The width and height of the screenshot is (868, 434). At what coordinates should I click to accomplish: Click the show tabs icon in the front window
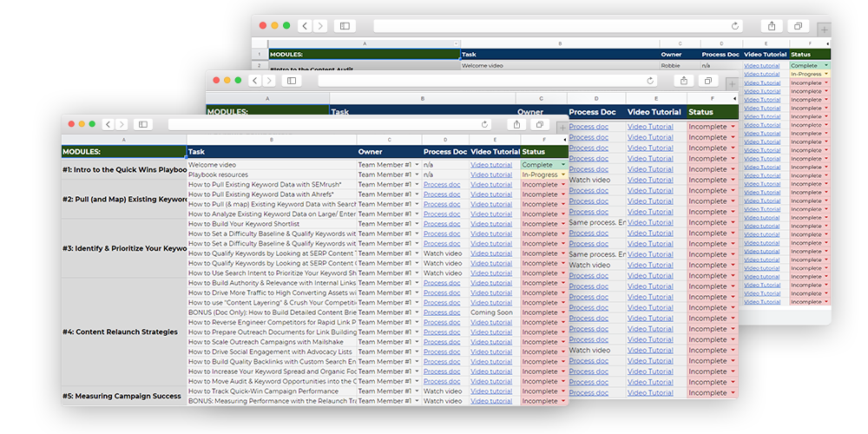(x=540, y=124)
